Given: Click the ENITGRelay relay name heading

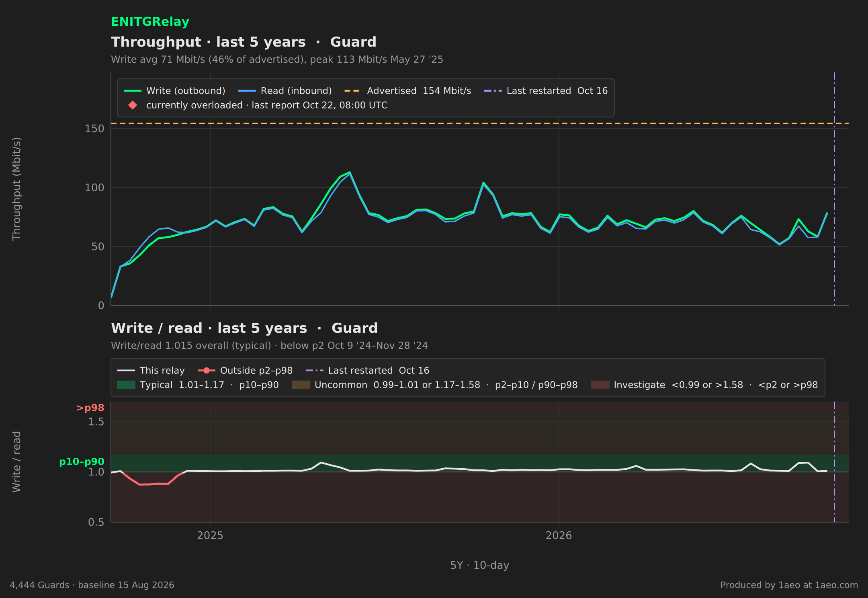Looking at the screenshot, I should tap(150, 22).
